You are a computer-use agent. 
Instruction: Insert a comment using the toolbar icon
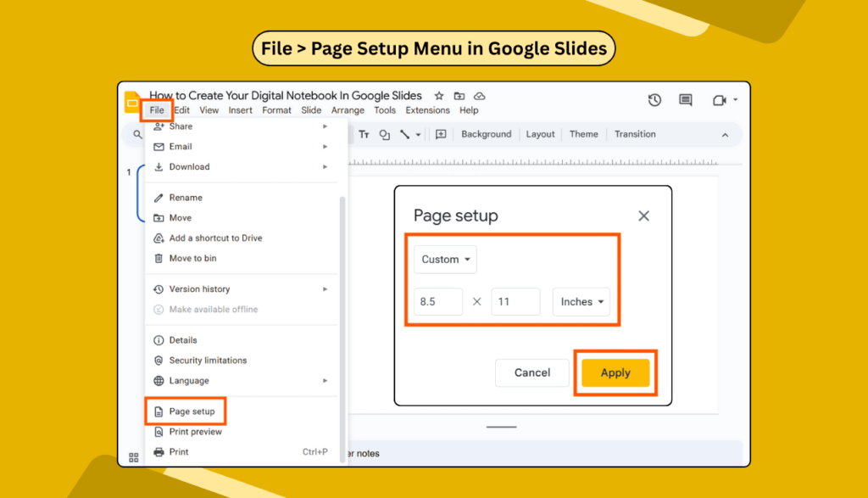(441, 134)
